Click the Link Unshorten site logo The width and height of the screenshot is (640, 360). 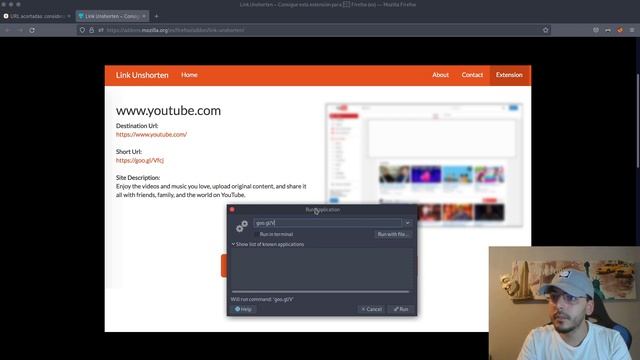[x=142, y=75]
